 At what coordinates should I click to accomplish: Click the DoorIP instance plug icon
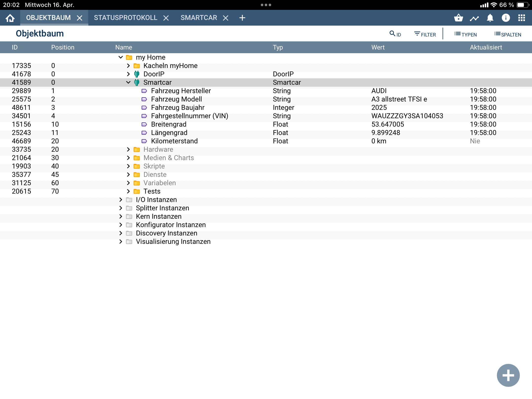[x=137, y=74]
